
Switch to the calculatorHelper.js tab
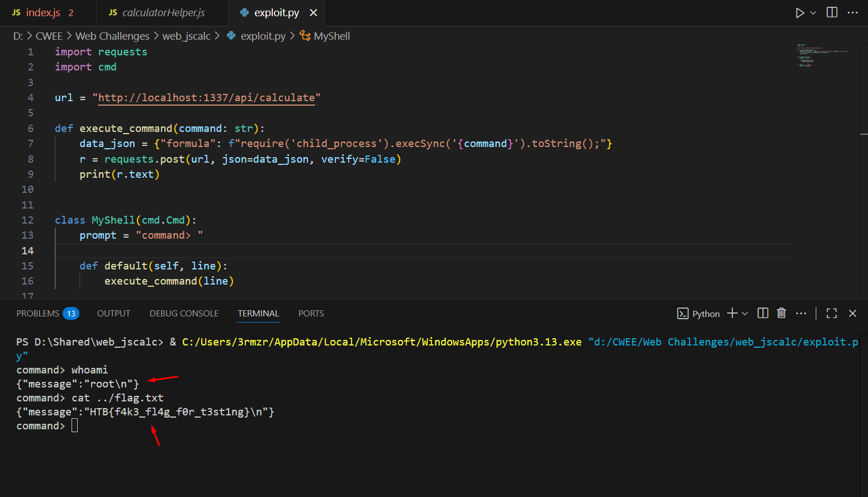(x=163, y=13)
